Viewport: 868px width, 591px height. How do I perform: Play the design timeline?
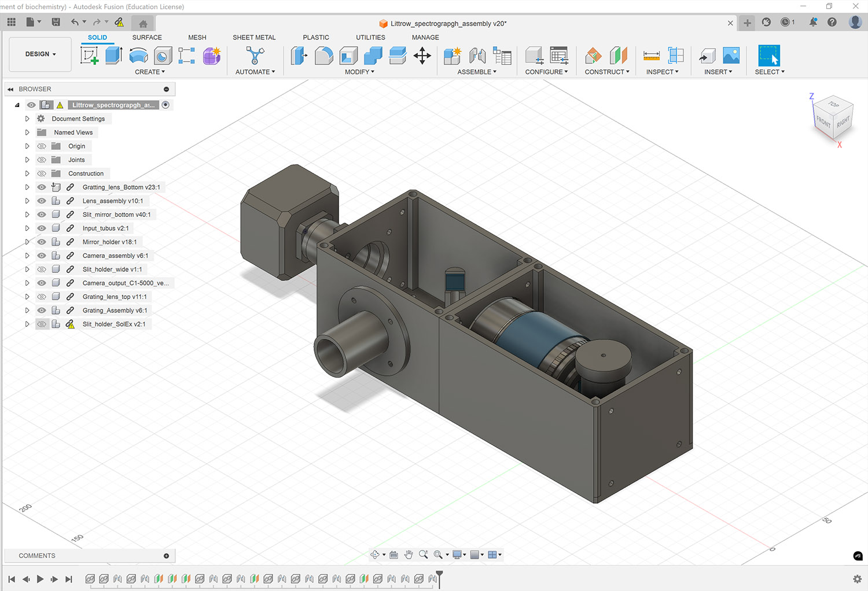pos(40,579)
